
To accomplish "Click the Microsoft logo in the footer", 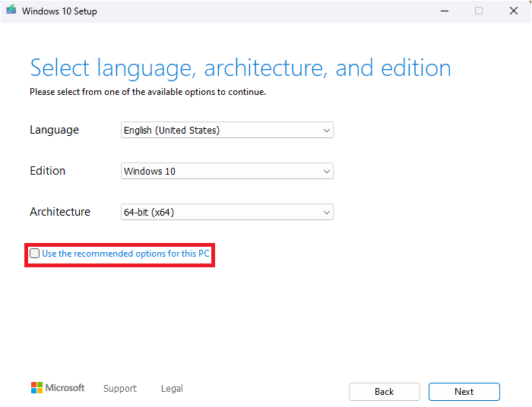I will pyautogui.click(x=57, y=388).
